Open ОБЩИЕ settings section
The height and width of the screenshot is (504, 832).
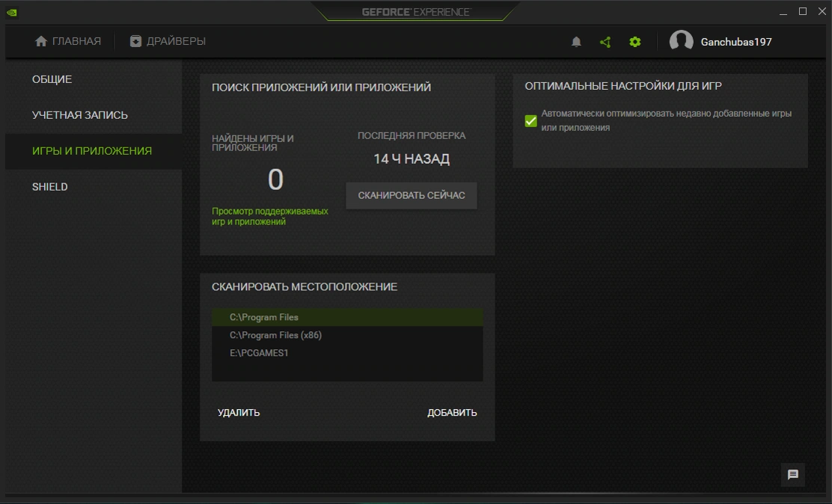click(x=52, y=79)
